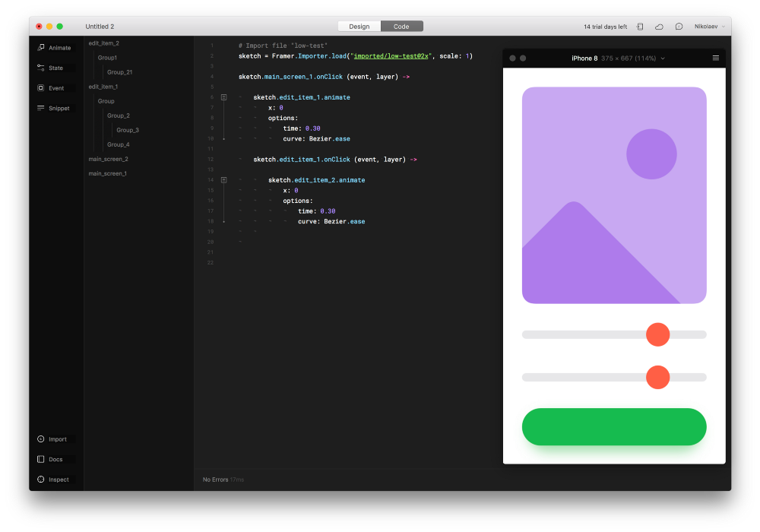The image size is (760, 532).
Task: Open the iPhone 8 device dropdown
Action: point(618,59)
